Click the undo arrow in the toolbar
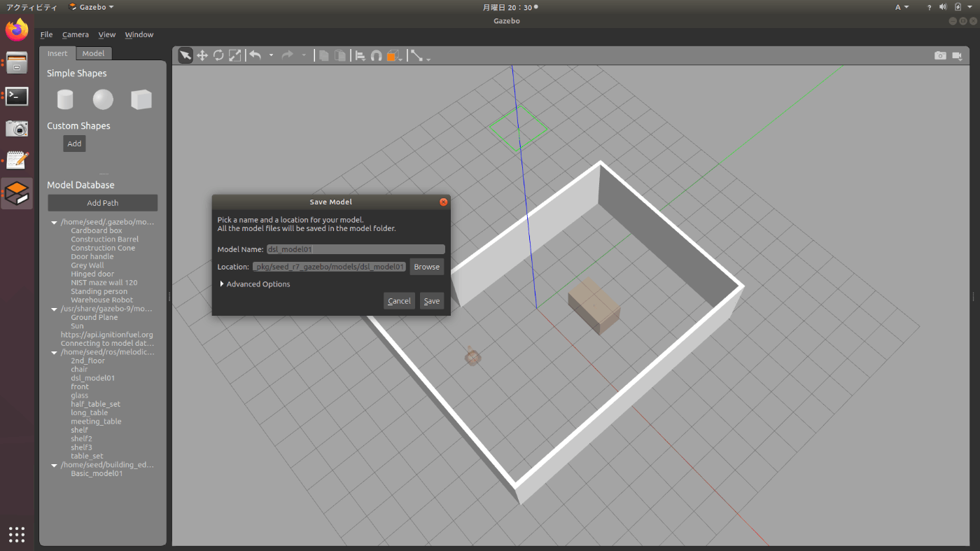Image resolution: width=980 pixels, height=551 pixels. (255, 55)
